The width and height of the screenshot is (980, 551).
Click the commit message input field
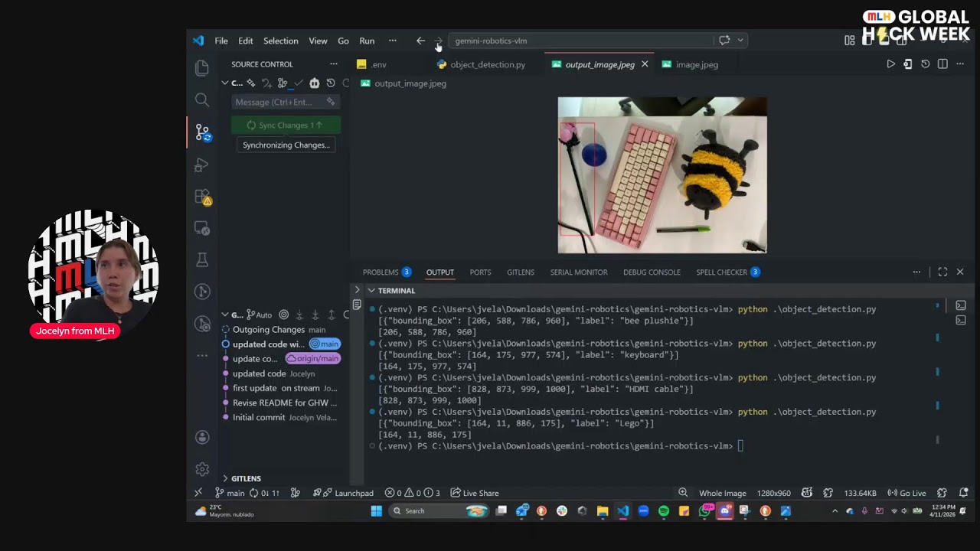point(285,102)
